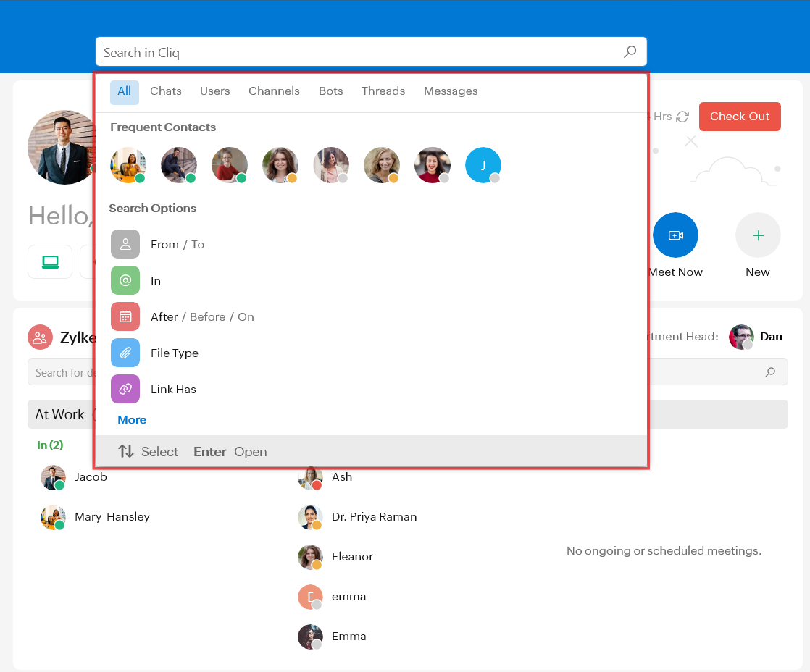Screen dimensions: 810x672
Task: Switch to the Users search tab
Action: (215, 91)
